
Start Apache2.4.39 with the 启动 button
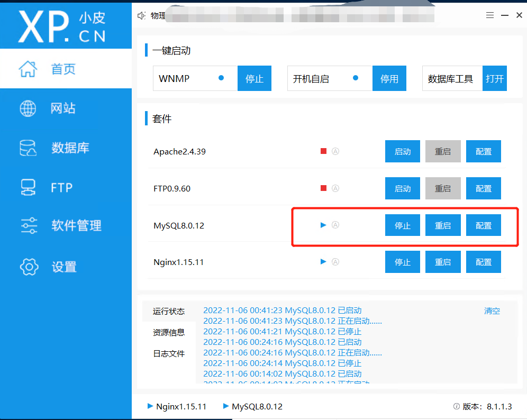pyautogui.click(x=402, y=151)
